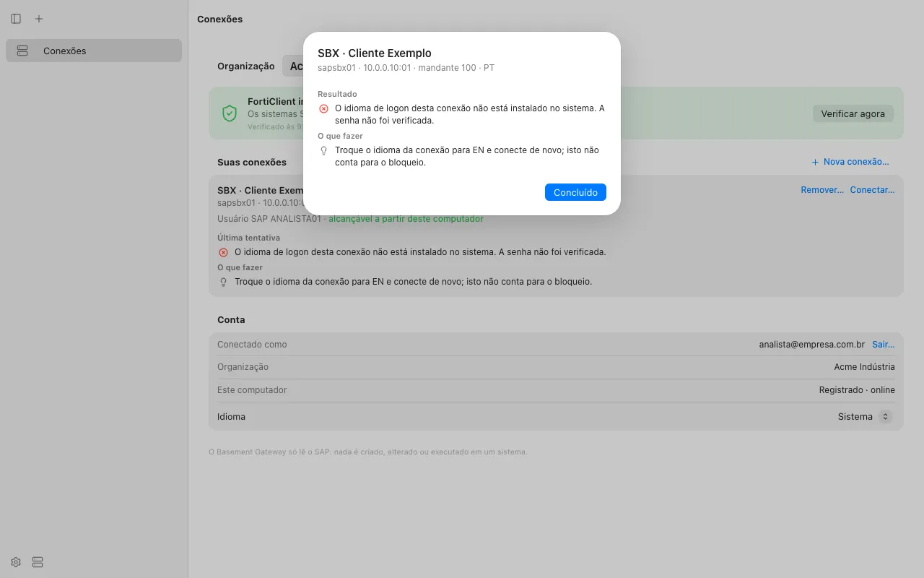This screenshot has height=578, width=924.
Task: Select the Organização tab
Action: coord(246,66)
